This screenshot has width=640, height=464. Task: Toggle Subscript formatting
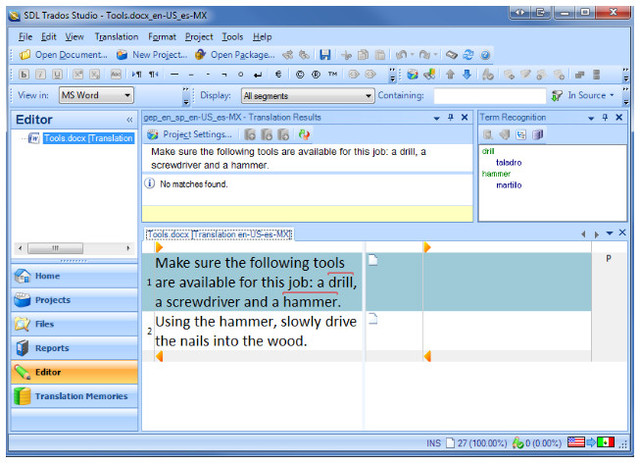coord(95,74)
